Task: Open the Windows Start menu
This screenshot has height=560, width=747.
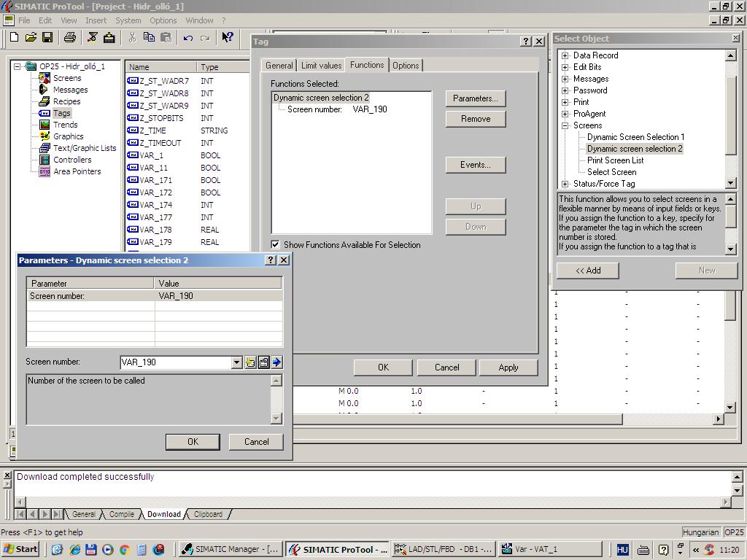Action: tap(20, 549)
